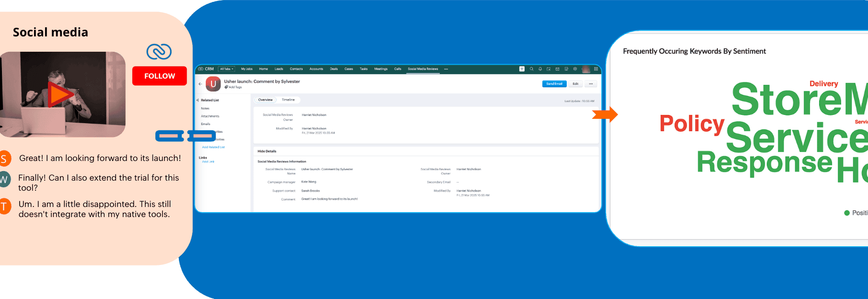868x299 pixels.
Task: Click the user profile avatar in header
Action: tap(586, 69)
